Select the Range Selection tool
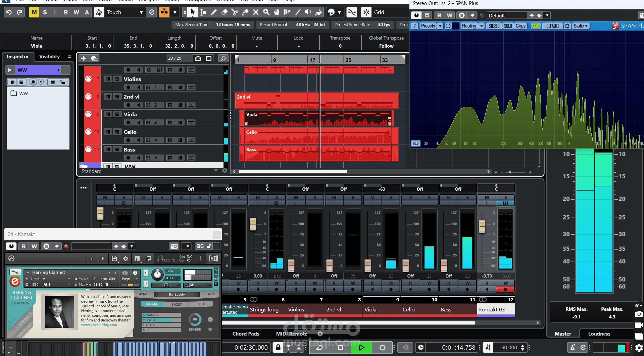Viewport: 644px width, 356px height. pyautogui.click(x=203, y=12)
